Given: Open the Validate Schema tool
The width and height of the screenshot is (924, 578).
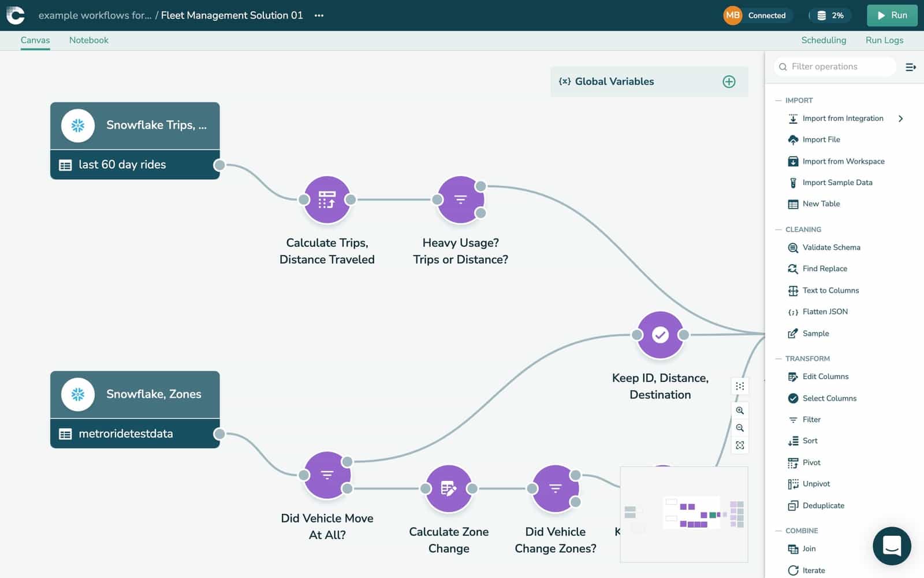Looking at the screenshot, I should pyautogui.click(x=830, y=247).
